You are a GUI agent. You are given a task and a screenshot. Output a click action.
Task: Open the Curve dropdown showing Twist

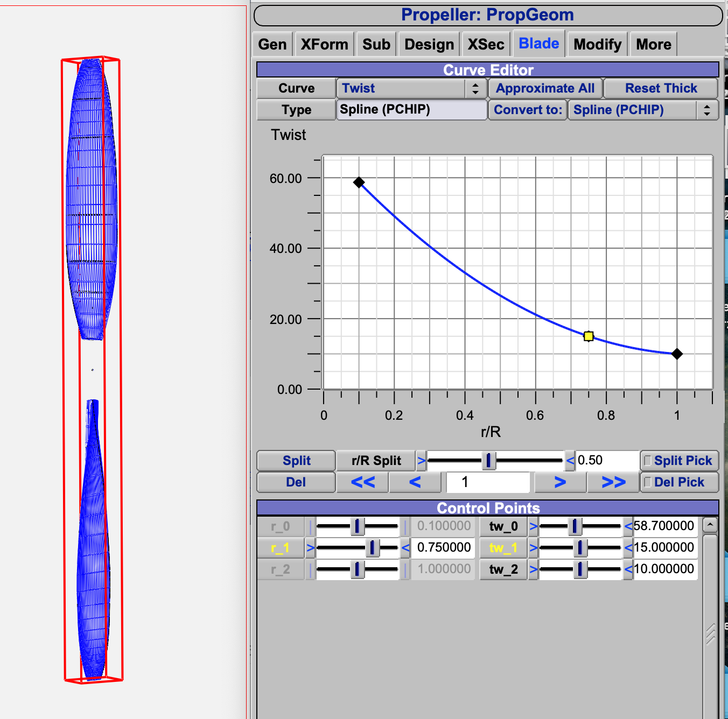click(410, 88)
